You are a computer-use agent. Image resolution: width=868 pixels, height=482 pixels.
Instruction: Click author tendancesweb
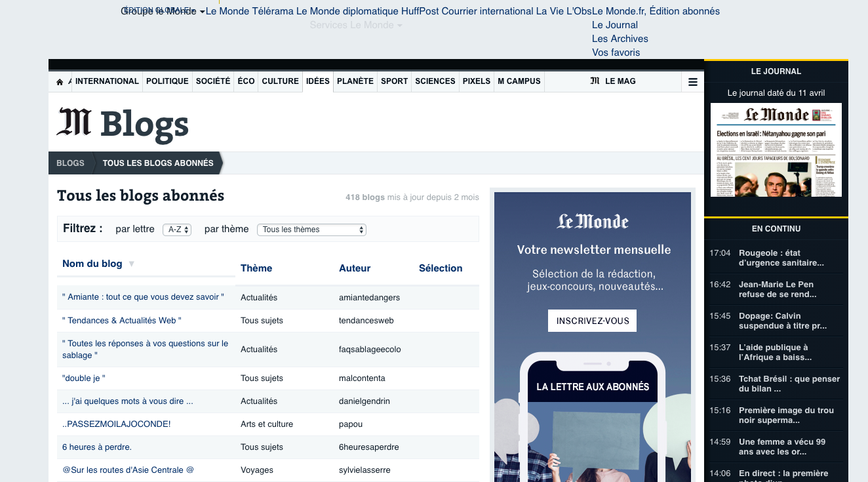[366, 321]
